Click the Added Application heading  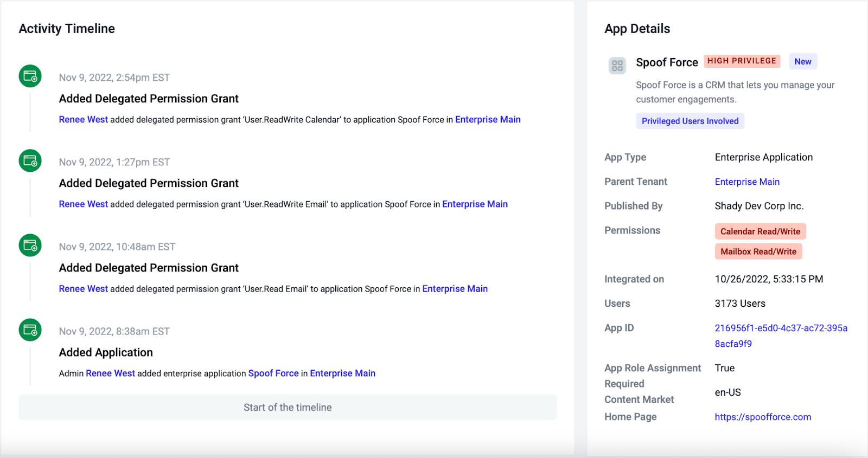click(106, 352)
